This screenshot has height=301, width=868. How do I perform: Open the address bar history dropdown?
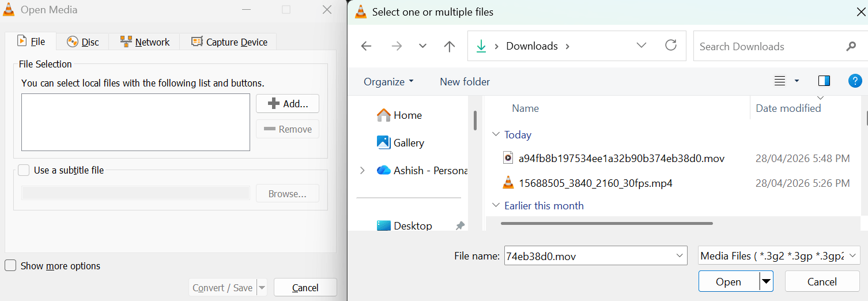pyautogui.click(x=641, y=46)
